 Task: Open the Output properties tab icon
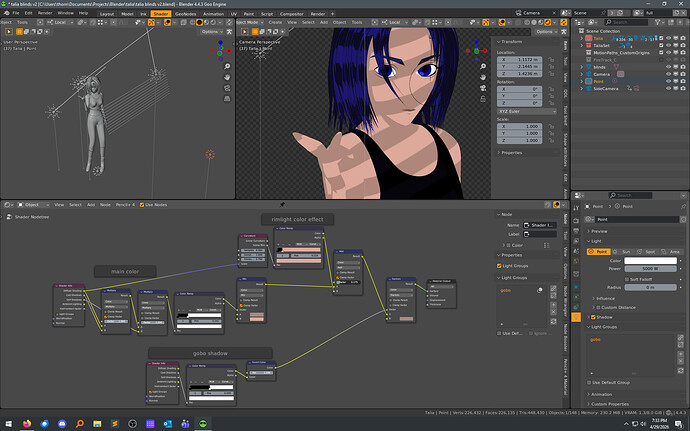pyautogui.click(x=576, y=230)
